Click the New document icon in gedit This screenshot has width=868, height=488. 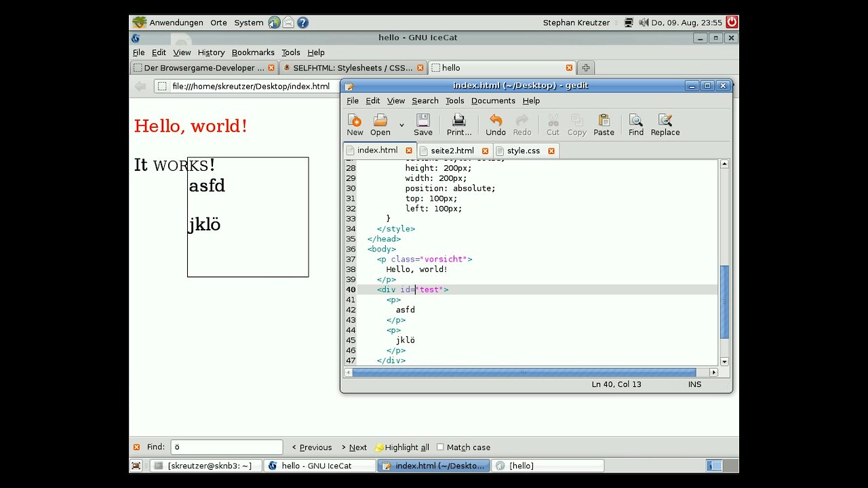pyautogui.click(x=355, y=125)
